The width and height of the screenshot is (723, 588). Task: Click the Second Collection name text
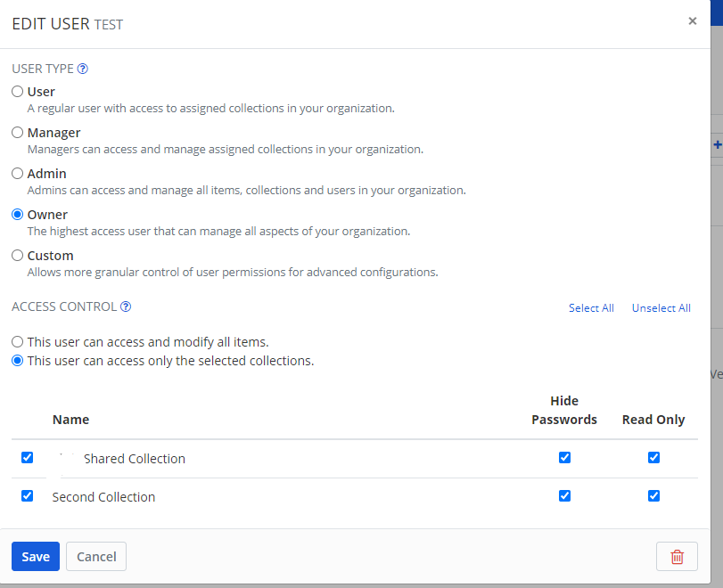103,497
